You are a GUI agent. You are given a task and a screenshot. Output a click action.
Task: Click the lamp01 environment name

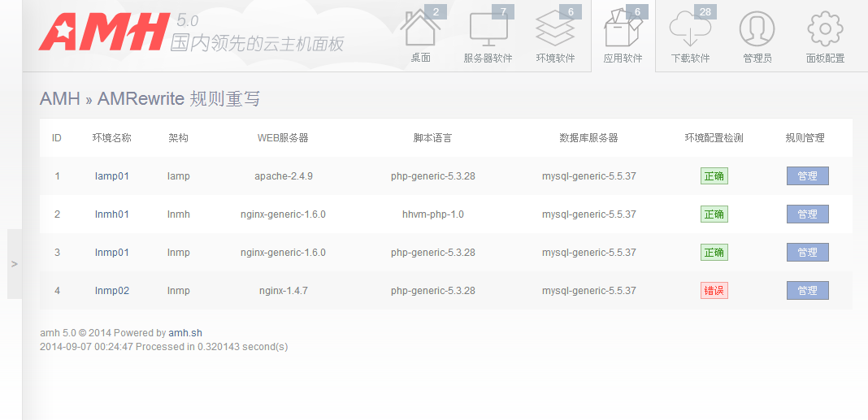tap(112, 176)
